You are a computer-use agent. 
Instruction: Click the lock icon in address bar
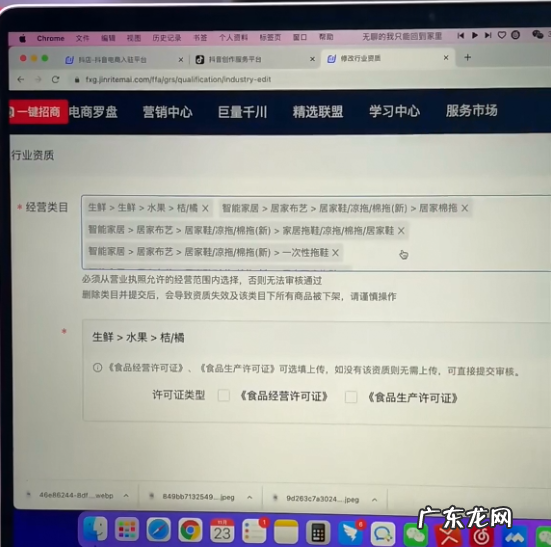click(77, 80)
